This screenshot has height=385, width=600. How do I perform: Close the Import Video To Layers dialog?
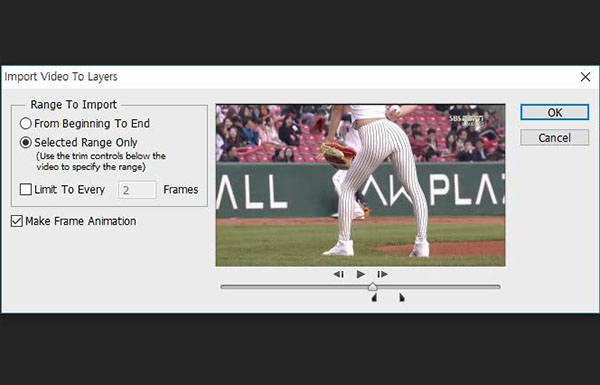point(585,77)
